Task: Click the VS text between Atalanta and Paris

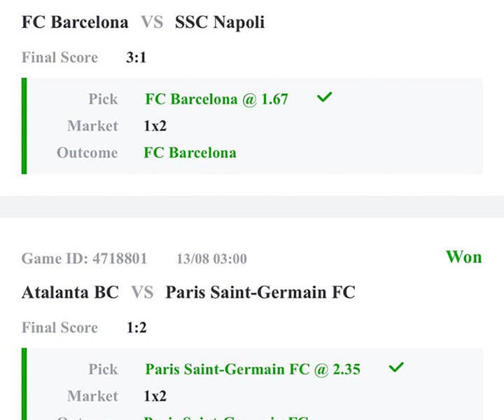Action: (142, 292)
